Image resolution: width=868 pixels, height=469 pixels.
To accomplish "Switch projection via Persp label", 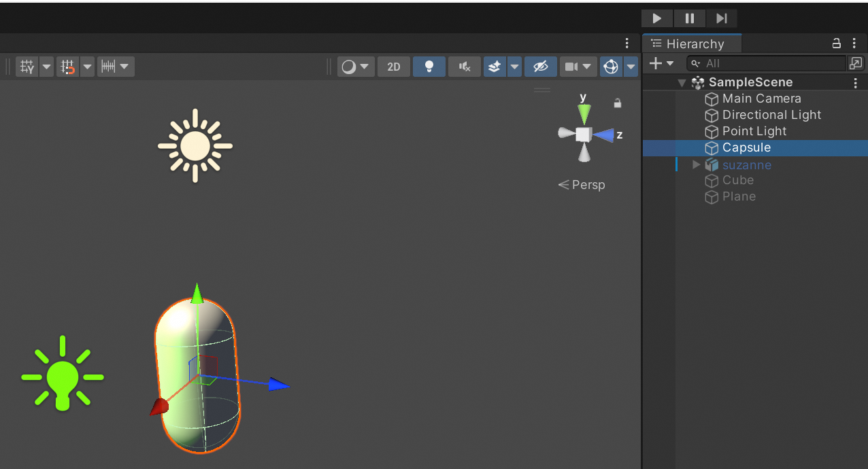I will pos(582,185).
